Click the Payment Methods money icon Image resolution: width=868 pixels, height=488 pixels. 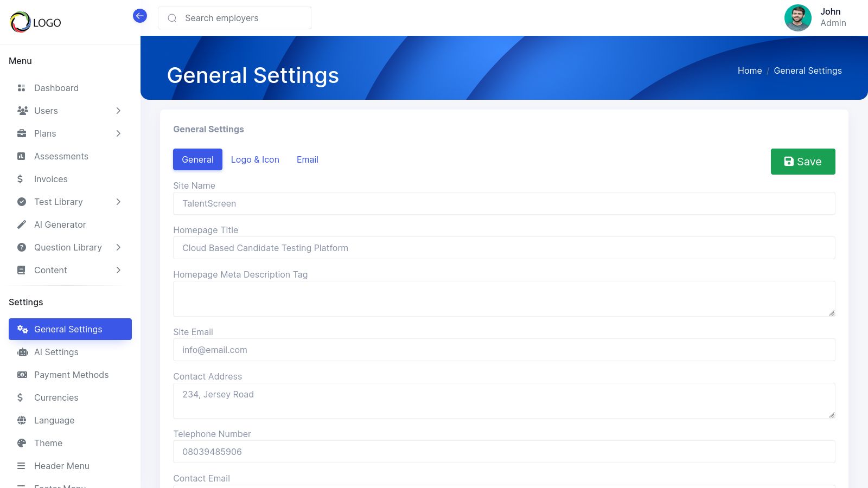(22, 375)
